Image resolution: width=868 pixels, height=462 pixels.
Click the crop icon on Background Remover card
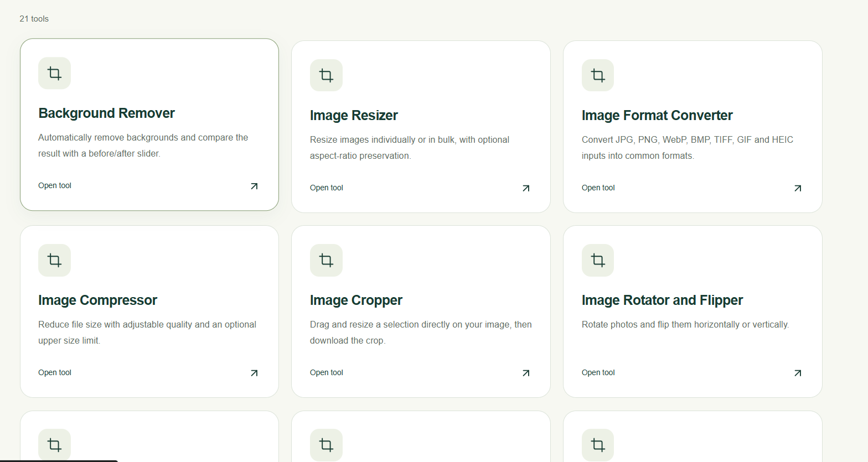54,73
